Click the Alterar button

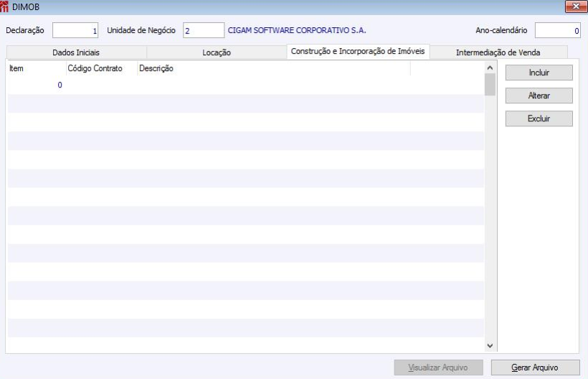tap(539, 95)
